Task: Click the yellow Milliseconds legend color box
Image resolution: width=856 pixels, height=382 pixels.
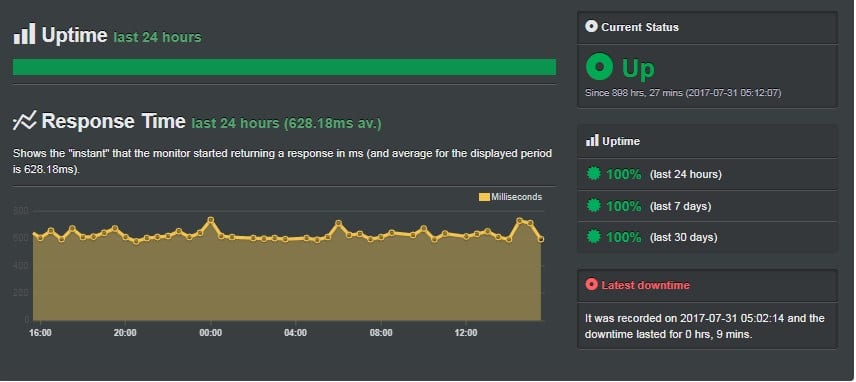Action: point(484,197)
